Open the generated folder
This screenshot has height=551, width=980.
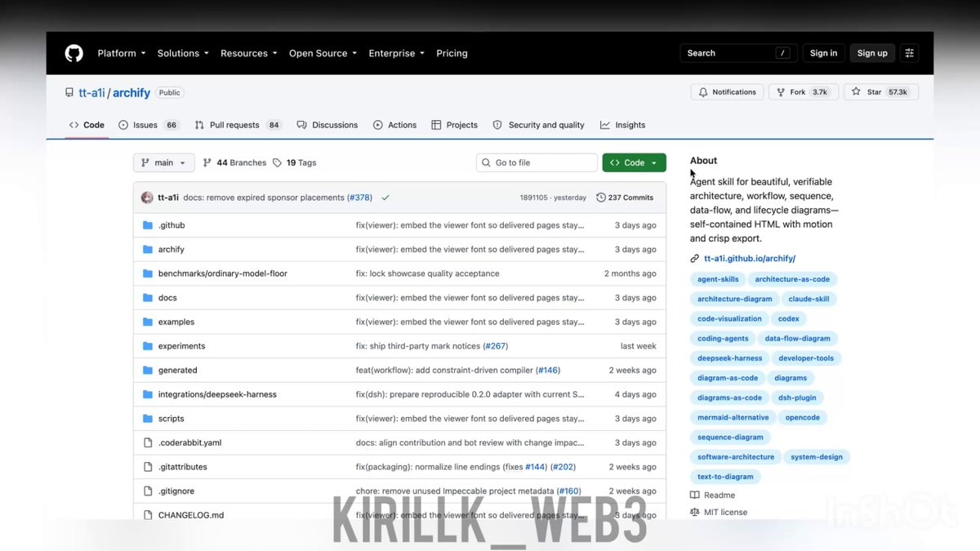[177, 371]
